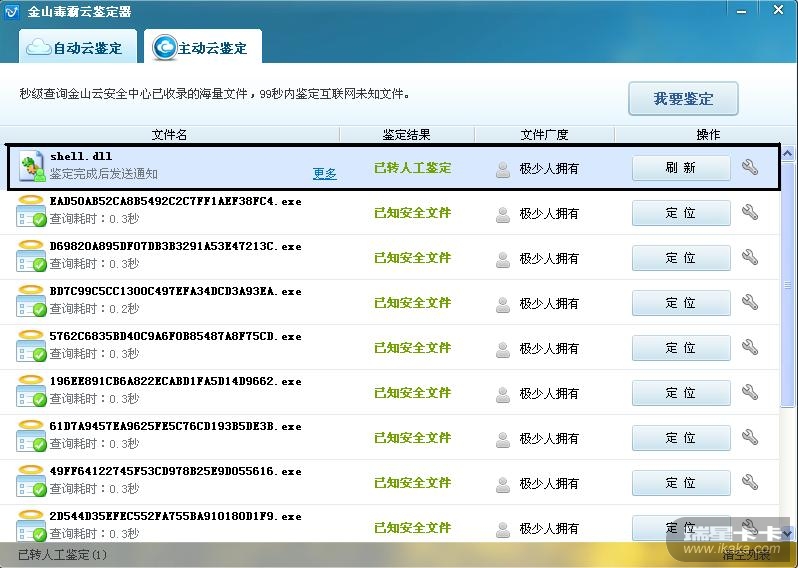Open wrench tool for 5762C6835BD40C9A6F0B85487A8F75CD.exe
The image size is (798, 568).
point(750,347)
